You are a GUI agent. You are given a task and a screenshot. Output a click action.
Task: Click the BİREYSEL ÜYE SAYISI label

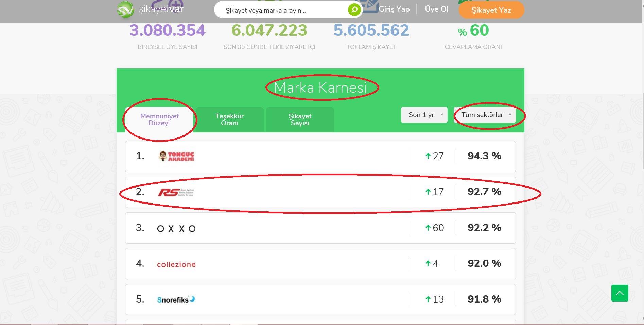(168, 47)
